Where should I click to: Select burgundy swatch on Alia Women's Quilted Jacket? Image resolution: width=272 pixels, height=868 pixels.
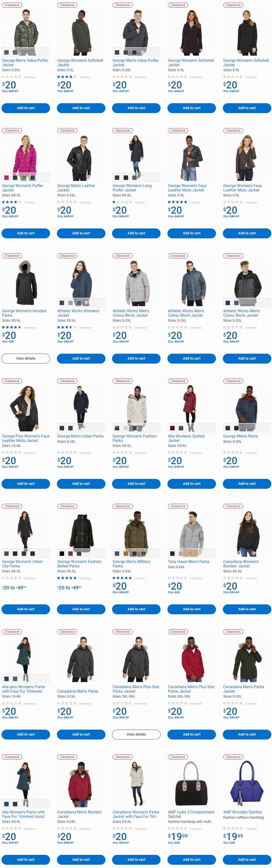point(173,428)
